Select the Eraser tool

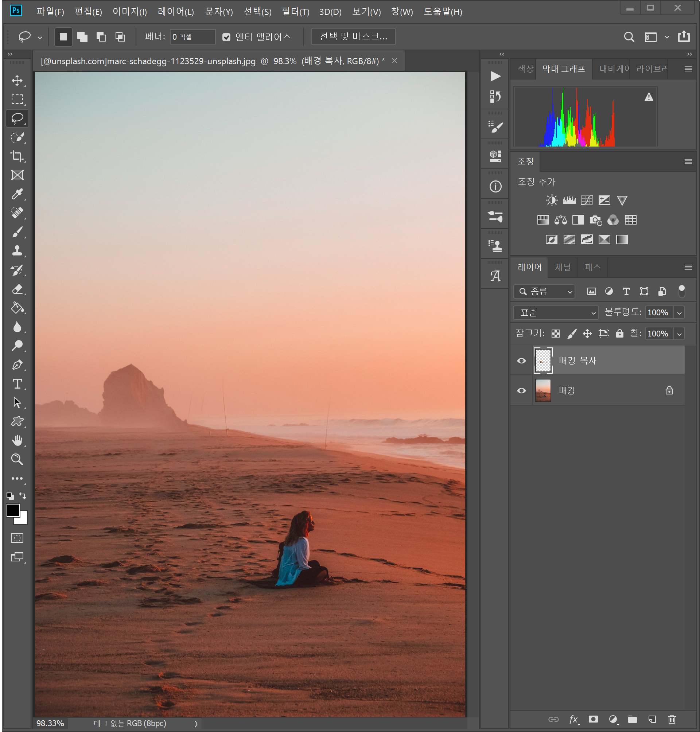coord(17,289)
